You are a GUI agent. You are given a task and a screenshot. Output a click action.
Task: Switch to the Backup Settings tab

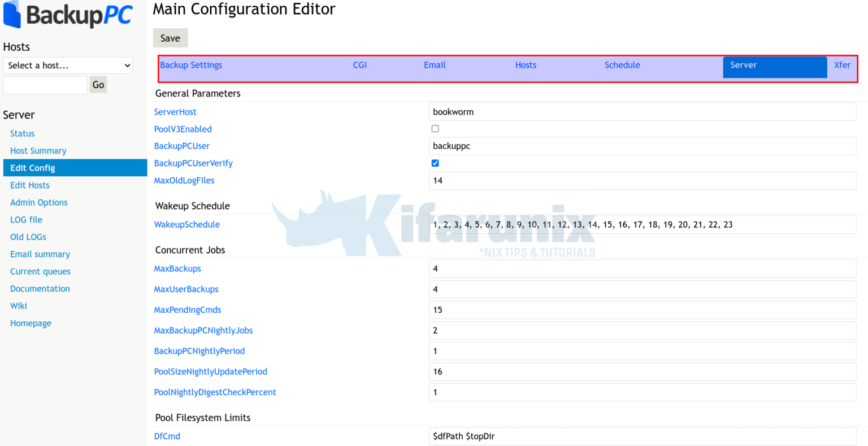tap(191, 65)
